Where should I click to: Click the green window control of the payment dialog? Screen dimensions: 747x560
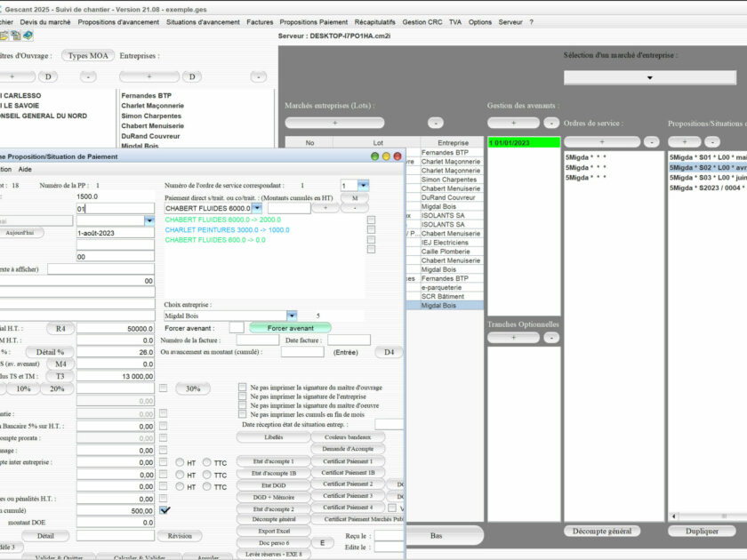click(x=374, y=156)
